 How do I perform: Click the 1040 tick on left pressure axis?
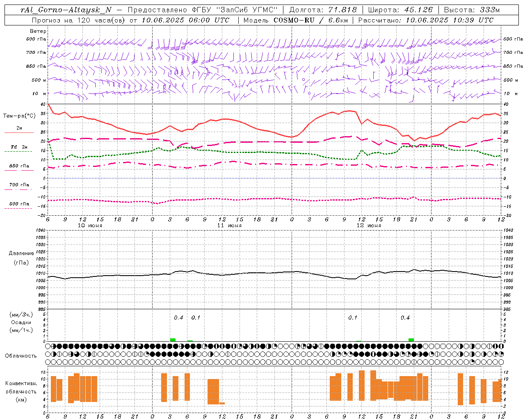click(x=40, y=230)
